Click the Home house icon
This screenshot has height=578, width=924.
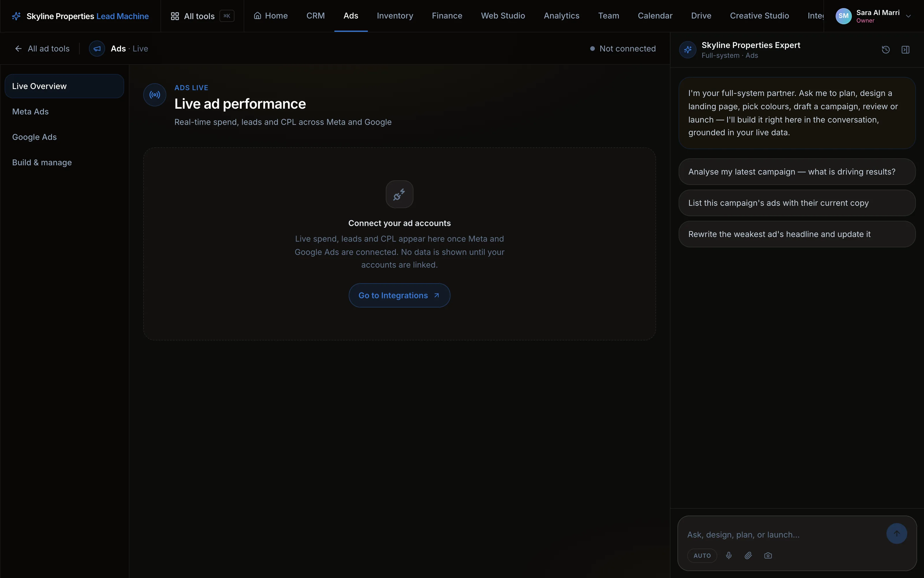[258, 16]
